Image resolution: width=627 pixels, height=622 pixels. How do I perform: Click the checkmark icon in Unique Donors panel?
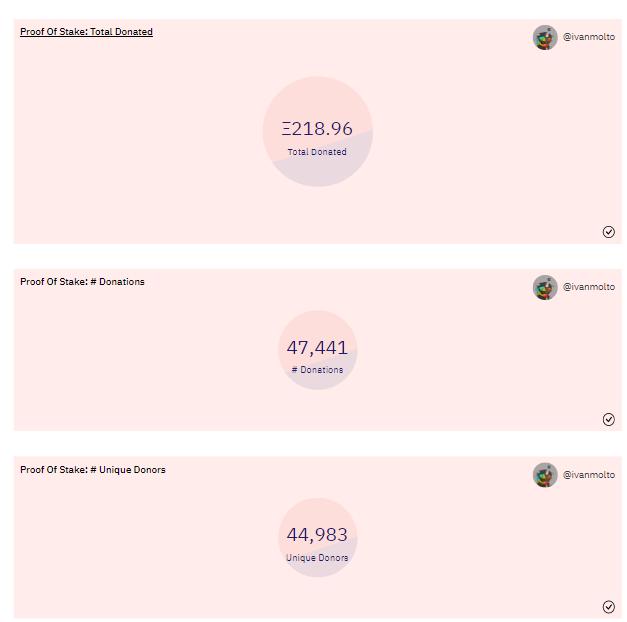pos(609,607)
